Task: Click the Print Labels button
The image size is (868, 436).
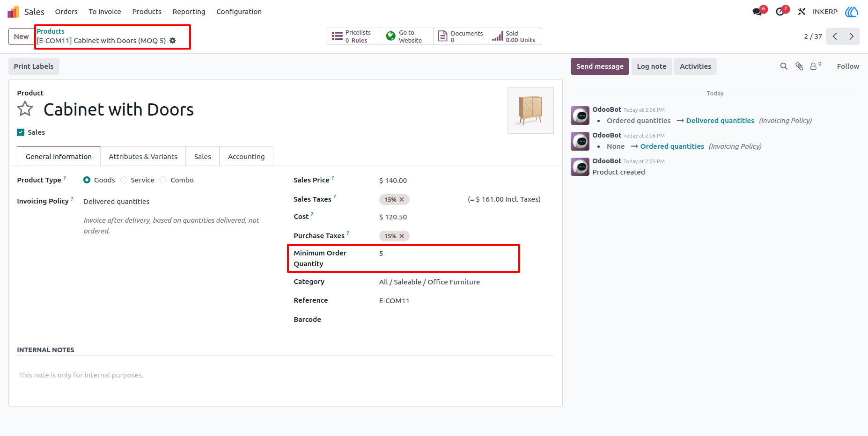Action: tap(34, 66)
